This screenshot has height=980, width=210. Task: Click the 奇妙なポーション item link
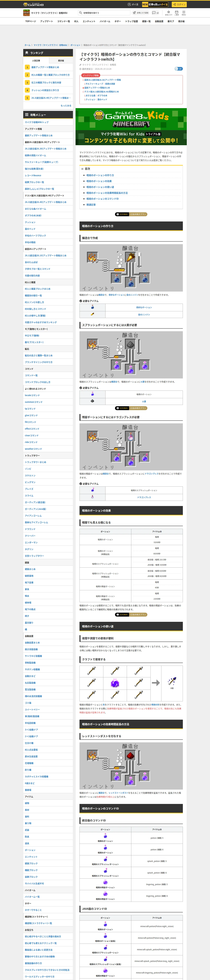coord(144,307)
